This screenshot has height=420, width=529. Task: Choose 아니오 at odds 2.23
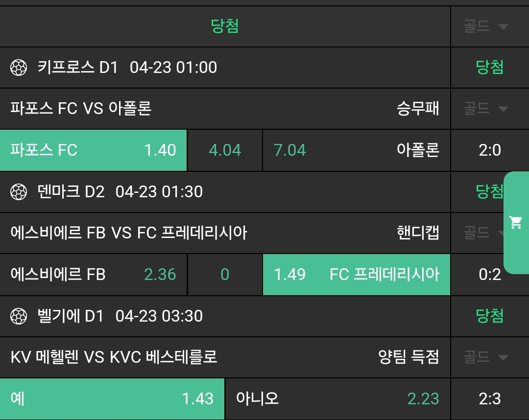(337, 399)
